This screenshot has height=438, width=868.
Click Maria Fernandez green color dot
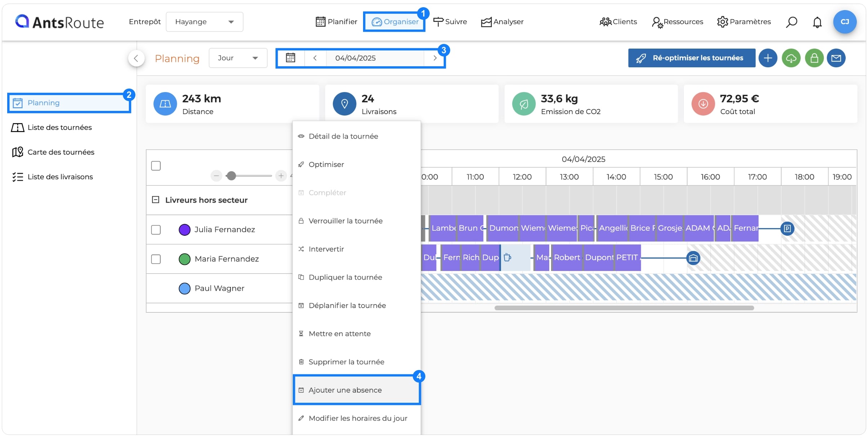point(184,259)
